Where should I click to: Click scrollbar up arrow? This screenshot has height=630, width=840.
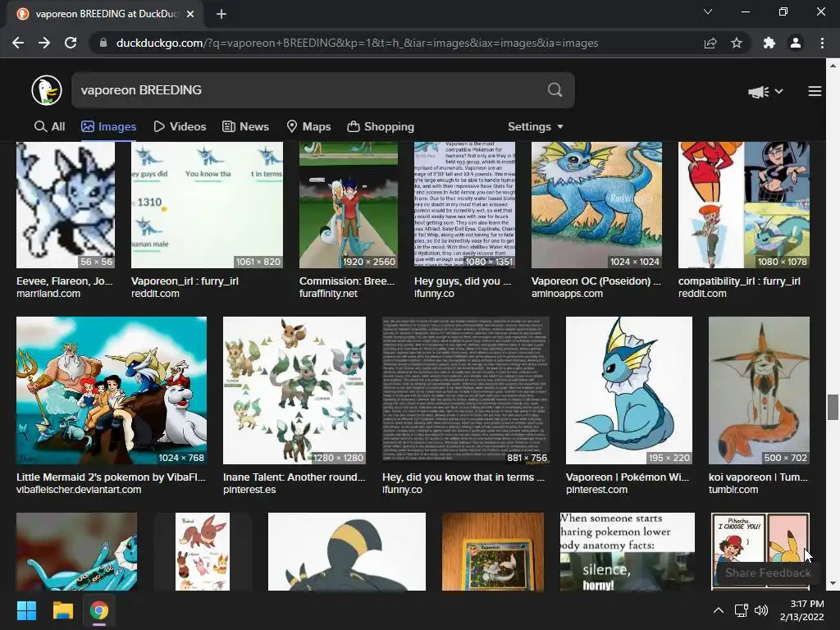pyautogui.click(x=833, y=66)
